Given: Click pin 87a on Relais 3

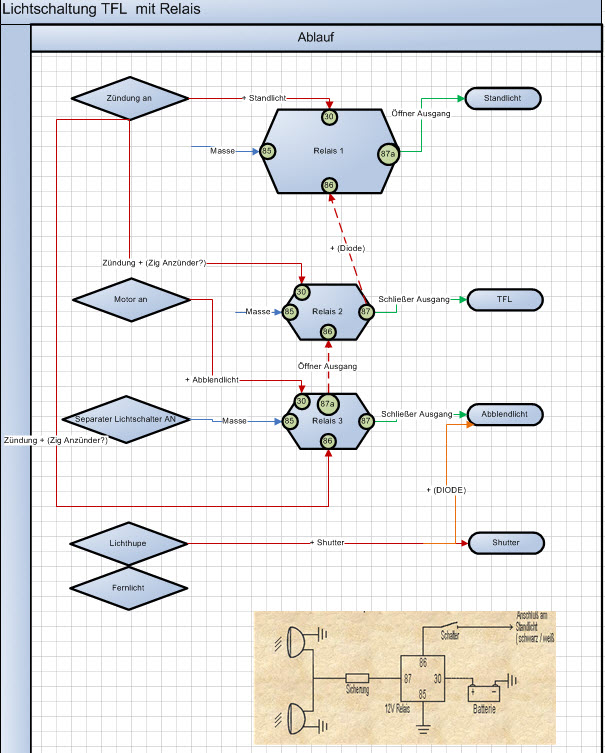Looking at the screenshot, I should (x=327, y=404).
